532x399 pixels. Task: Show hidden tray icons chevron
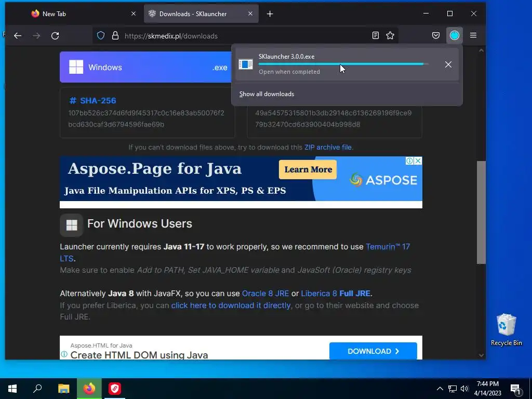pyautogui.click(x=440, y=389)
